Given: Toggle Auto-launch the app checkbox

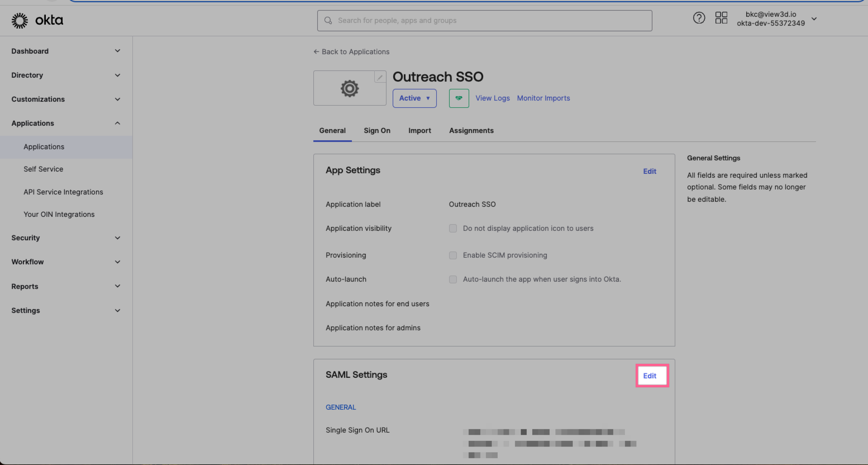Looking at the screenshot, I should [x=453, y=279].
